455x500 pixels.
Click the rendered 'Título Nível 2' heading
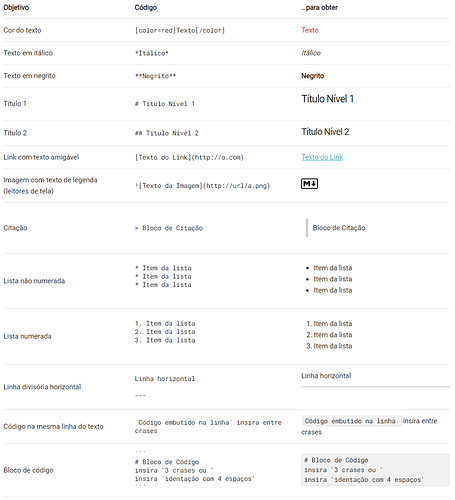(325, 132)
